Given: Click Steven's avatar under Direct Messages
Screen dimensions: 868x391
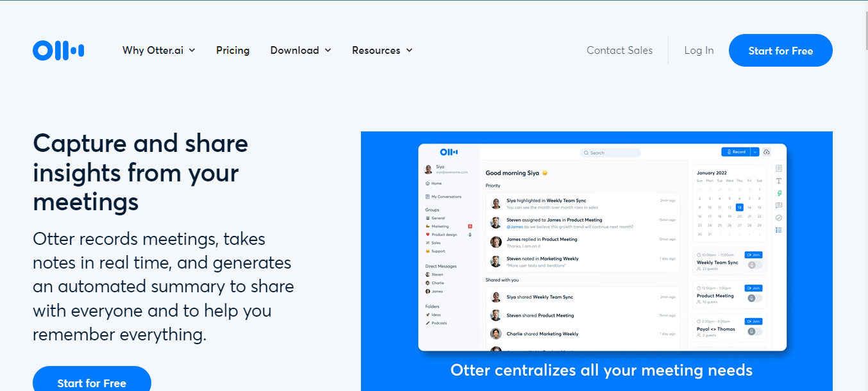Looking at the screenshot, I should 428,274.
